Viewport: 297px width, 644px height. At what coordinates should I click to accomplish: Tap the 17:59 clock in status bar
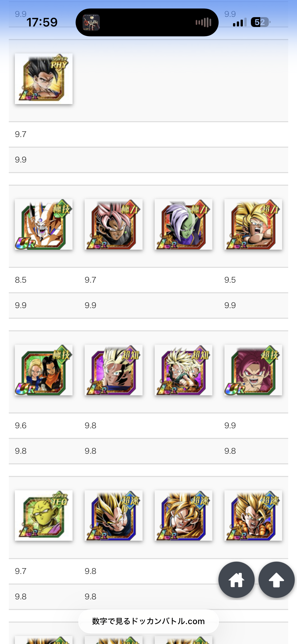tap(42, 22)
